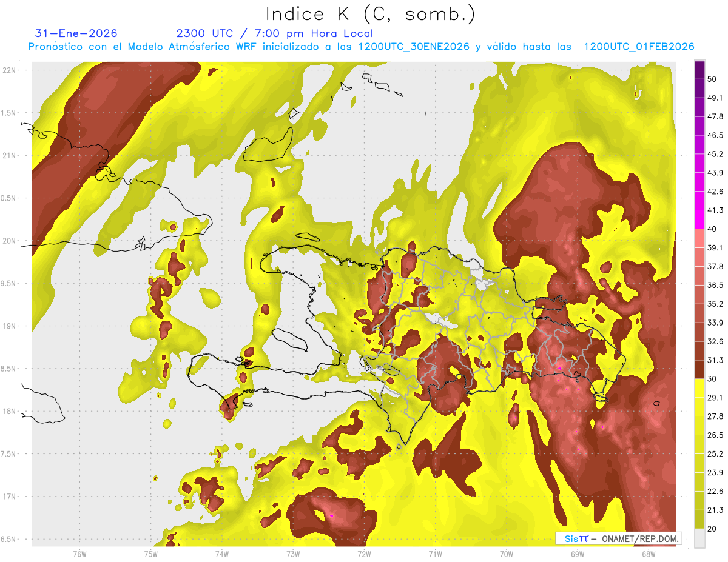The height and width of the screenshot is (562, 728).
Task: Click legend value '20'
Action: (712, 529)
